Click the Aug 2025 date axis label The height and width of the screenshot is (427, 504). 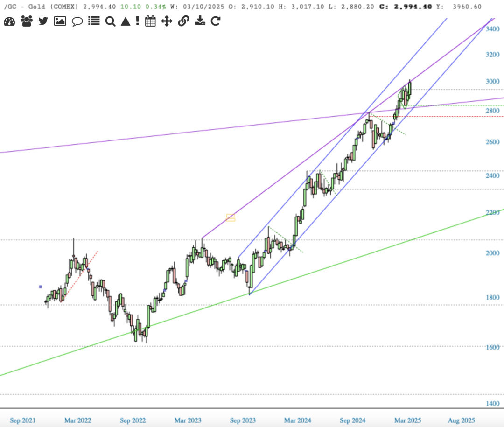461,420
